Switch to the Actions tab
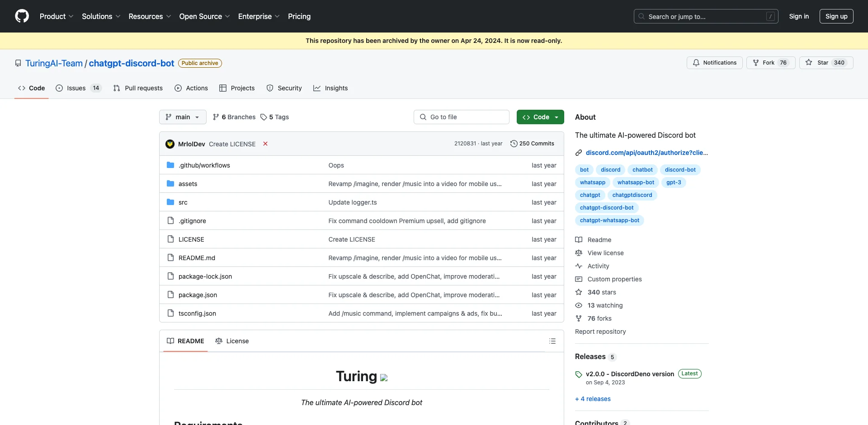Screen dimensions: 868x425 coord(191,88)
